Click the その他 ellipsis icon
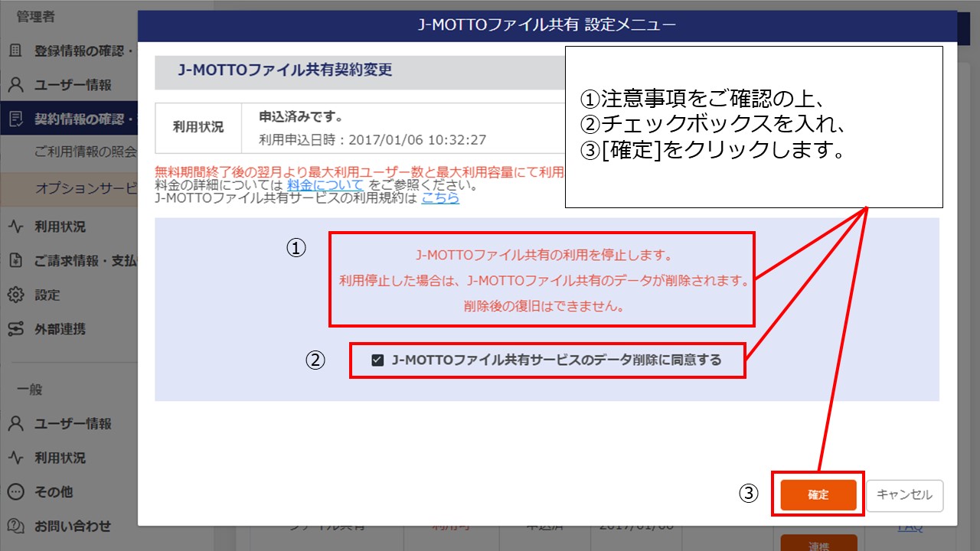The image size is (980, 551). [15, 492]
